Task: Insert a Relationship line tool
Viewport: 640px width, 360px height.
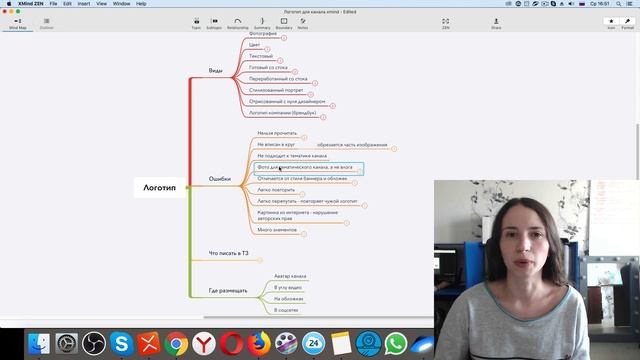Action: tap(238, 24)
